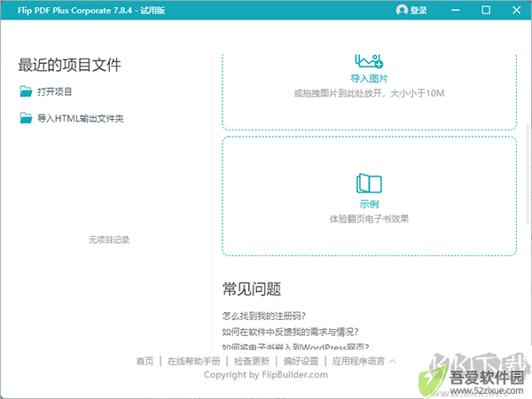Open 偏好设置 preferences
This screenshot has height=399, width=532.
(301, 361)
